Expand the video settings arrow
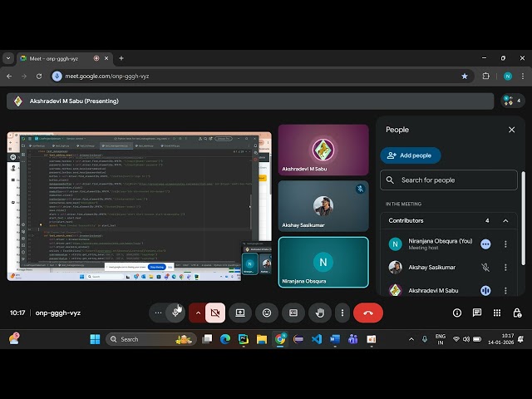 point(198,313)
